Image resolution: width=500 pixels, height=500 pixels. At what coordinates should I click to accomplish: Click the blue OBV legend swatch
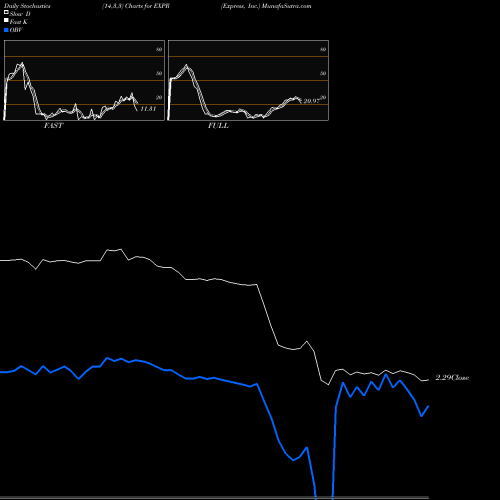(x=6, y=30)
